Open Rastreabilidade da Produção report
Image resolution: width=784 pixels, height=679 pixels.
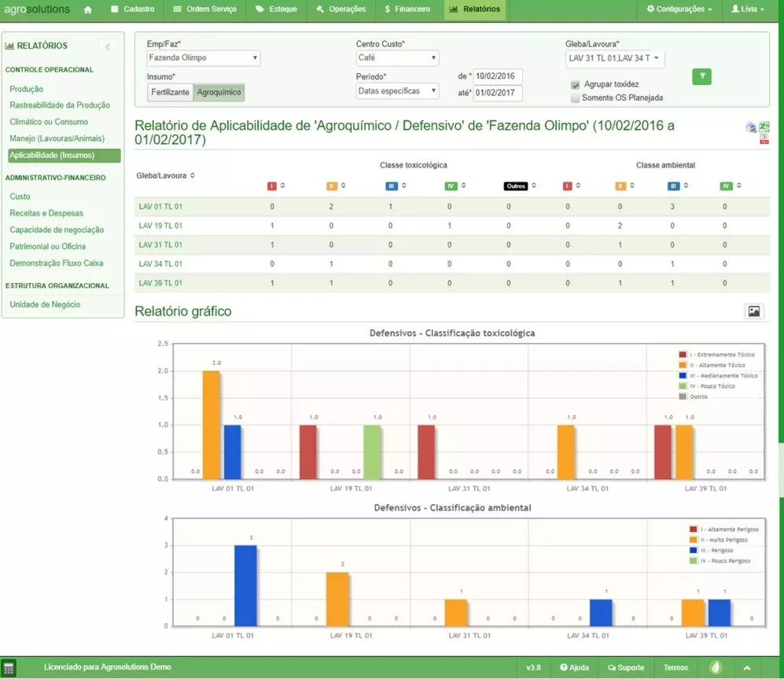pyautogui.click(x=60, y=105)
